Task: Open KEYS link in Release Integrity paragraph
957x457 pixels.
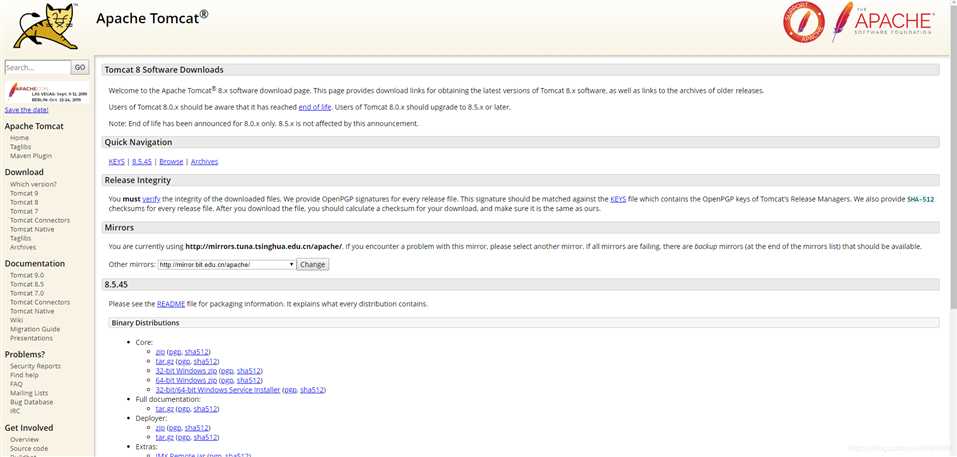Action: (618, 199)
